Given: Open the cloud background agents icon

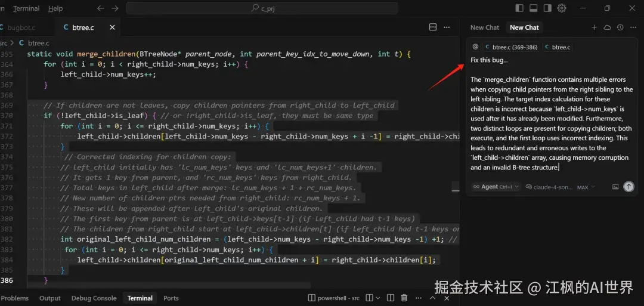Looking at the screenshot, I should [607, 27].
